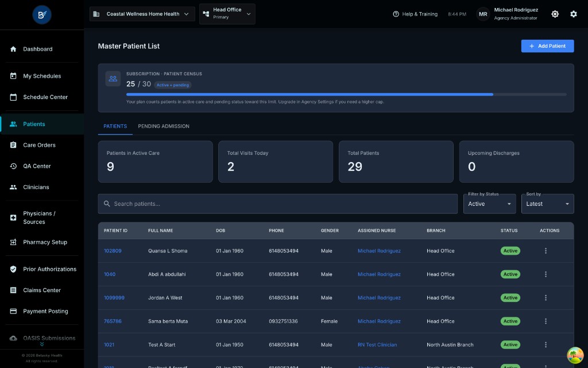Viewport: 588px width, 368px height.
Task: Expand the sidebar scroll-down chevron
Action: (x=41, y=344)
